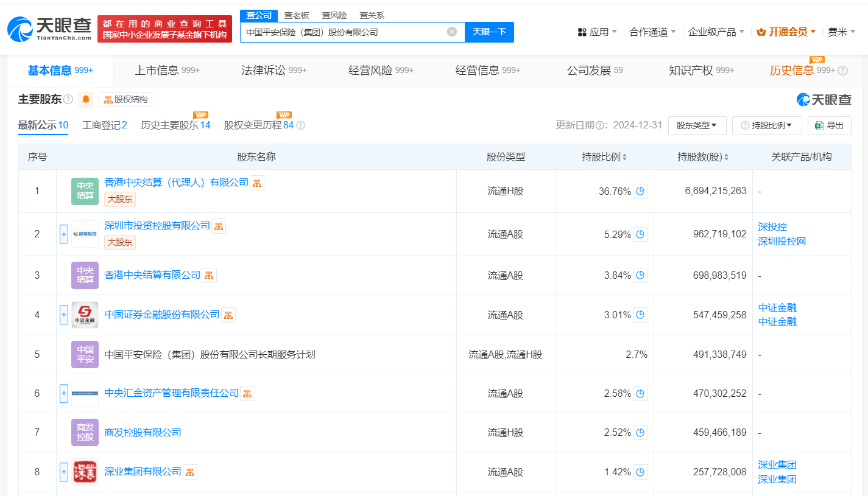868x496 pixels.
Task: Open 持股比例 filter dropdown
Action: click(767, 125)
